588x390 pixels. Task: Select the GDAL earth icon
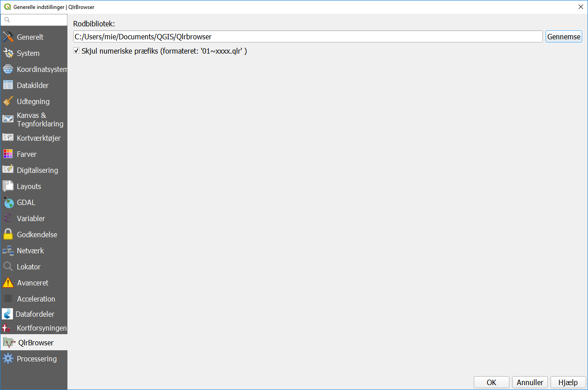coord(8,202)
